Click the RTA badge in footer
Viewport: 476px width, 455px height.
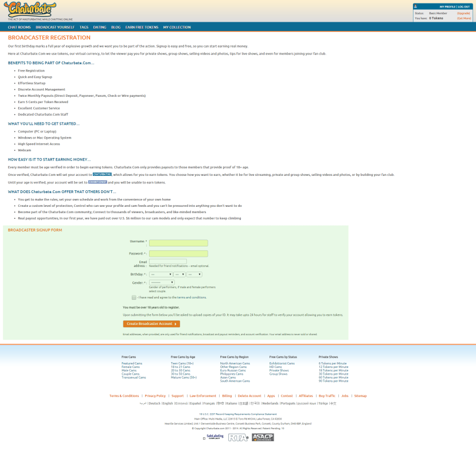click(238, 437)
